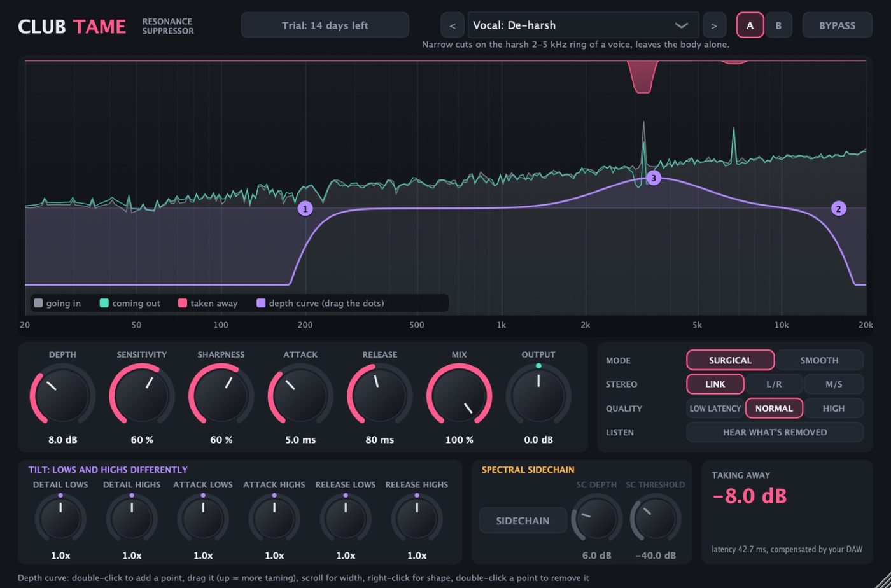Toggle the SIDECHAIN button
The image size is (891, 588).
pos(523,521)
